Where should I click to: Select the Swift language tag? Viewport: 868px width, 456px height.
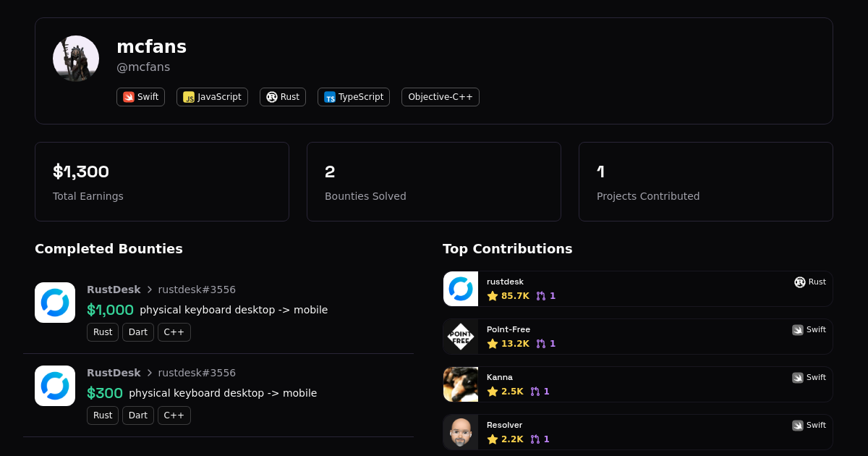[x=140, y=97]
